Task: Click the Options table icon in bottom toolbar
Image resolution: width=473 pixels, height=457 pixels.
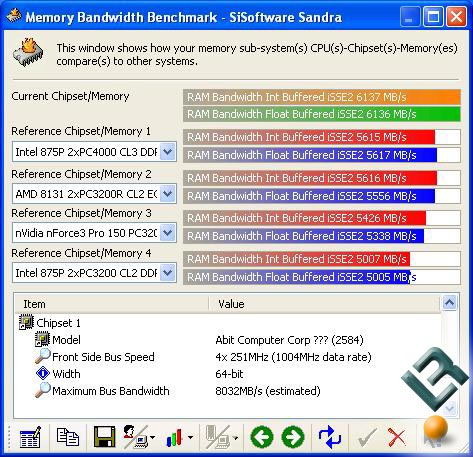Action: tap(30, 437)
